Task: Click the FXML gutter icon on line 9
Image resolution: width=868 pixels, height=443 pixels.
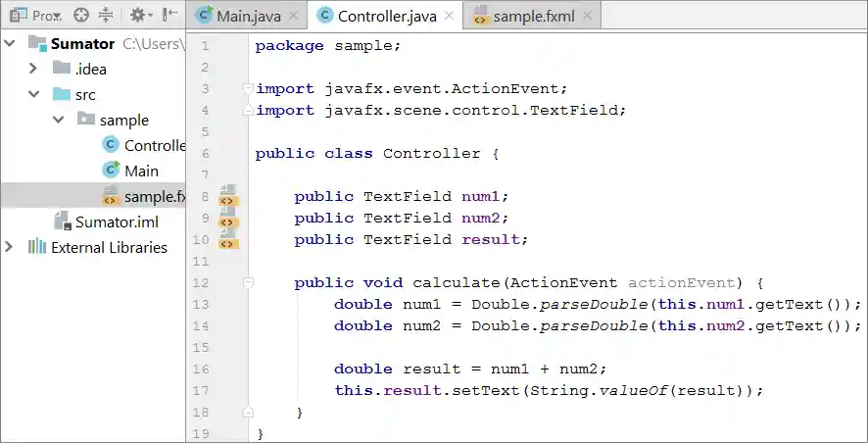Action: click(228, 217)
